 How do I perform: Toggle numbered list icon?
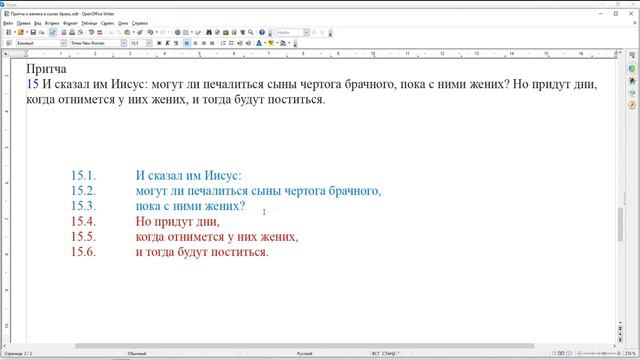[x=223, y=43]
